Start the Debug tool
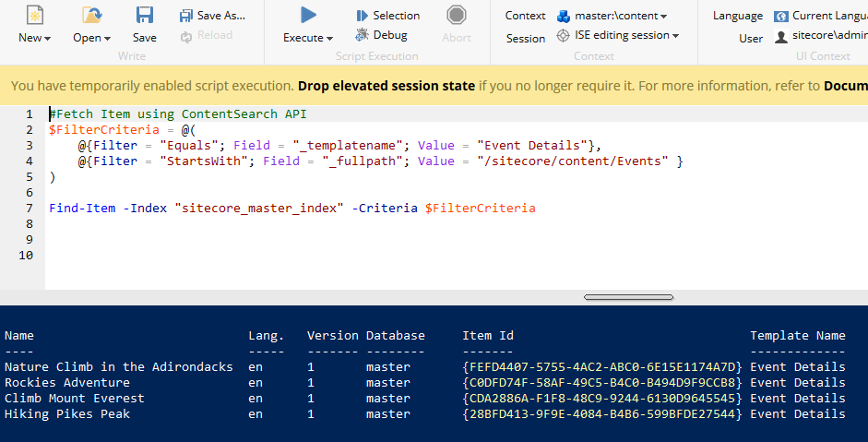The image size is (868, 442). [x=381, y=35]
